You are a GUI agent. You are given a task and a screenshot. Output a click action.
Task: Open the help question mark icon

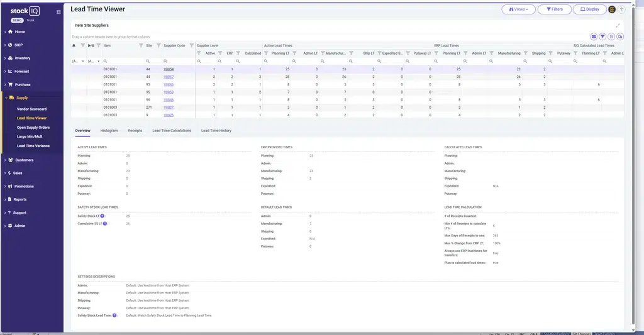(621, 9)
